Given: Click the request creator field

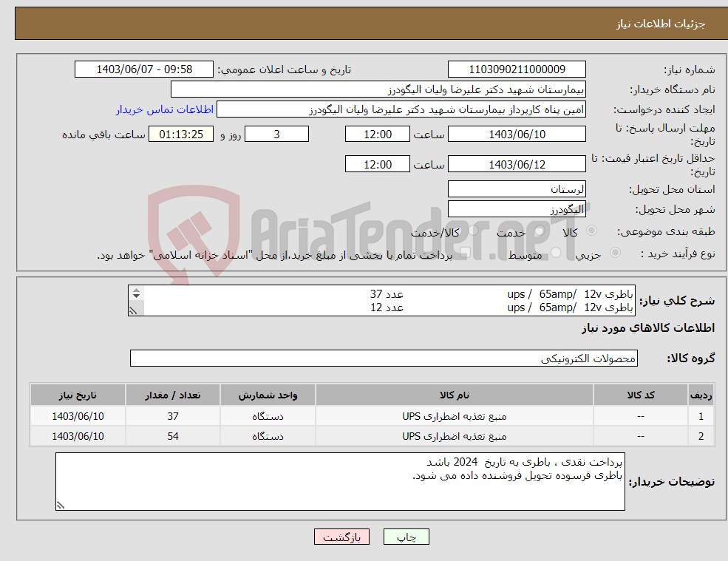Looking at the screenshot, I should (401, 109).
